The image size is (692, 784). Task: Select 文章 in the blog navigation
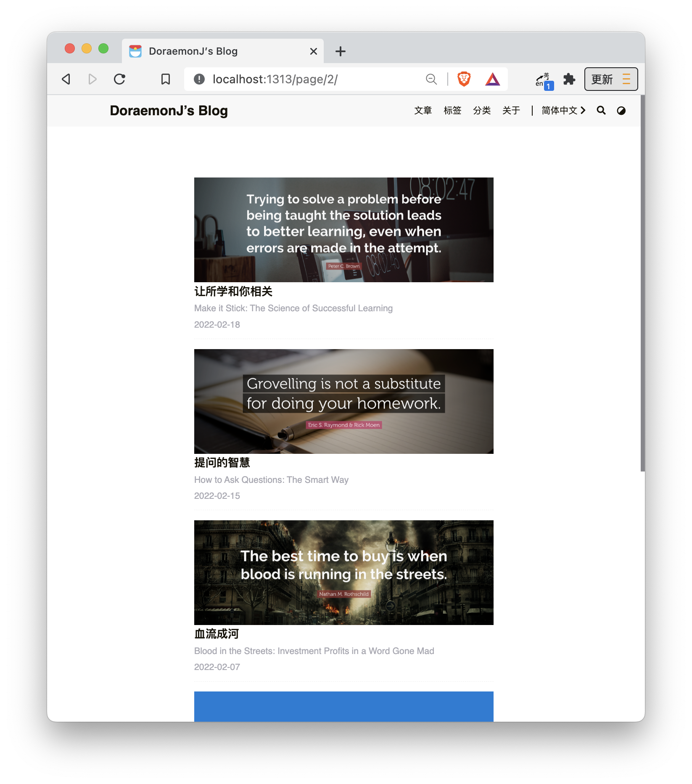423,110
